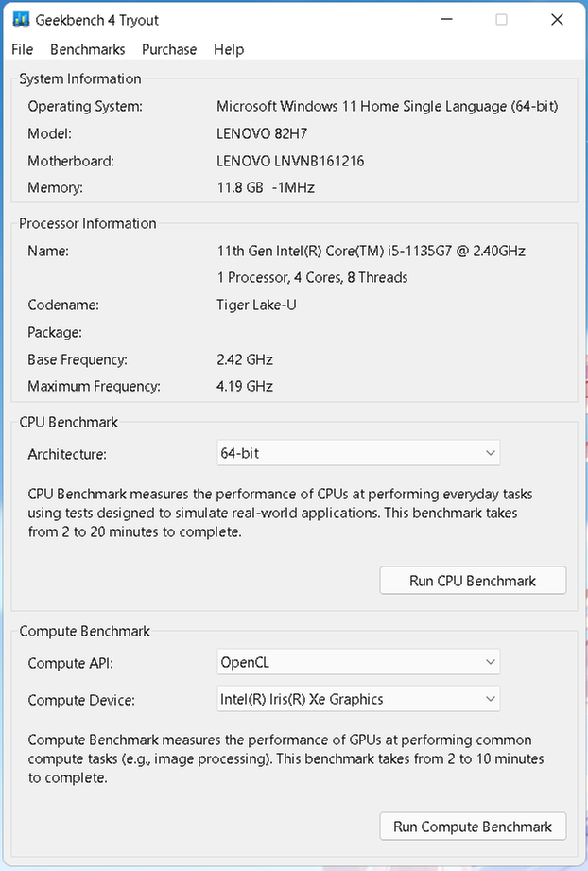Select codename value Tiger Lake-U
The height and width of the screenshot is (871, 588).
[256, 305]
